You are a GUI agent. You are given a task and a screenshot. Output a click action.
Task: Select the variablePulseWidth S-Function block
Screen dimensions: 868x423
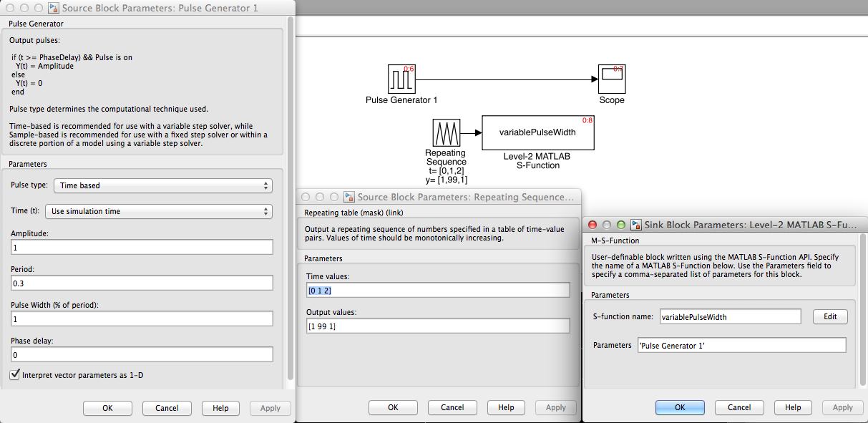[537, 132]
